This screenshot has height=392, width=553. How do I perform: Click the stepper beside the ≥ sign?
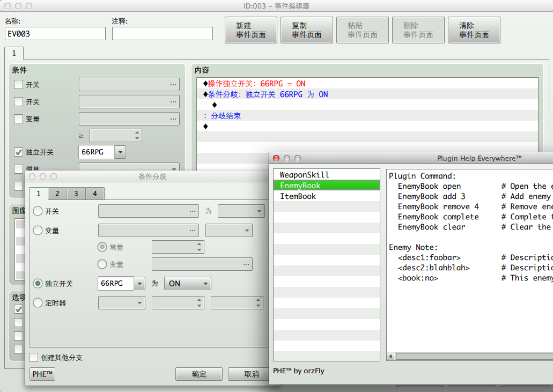pos(137,135)
